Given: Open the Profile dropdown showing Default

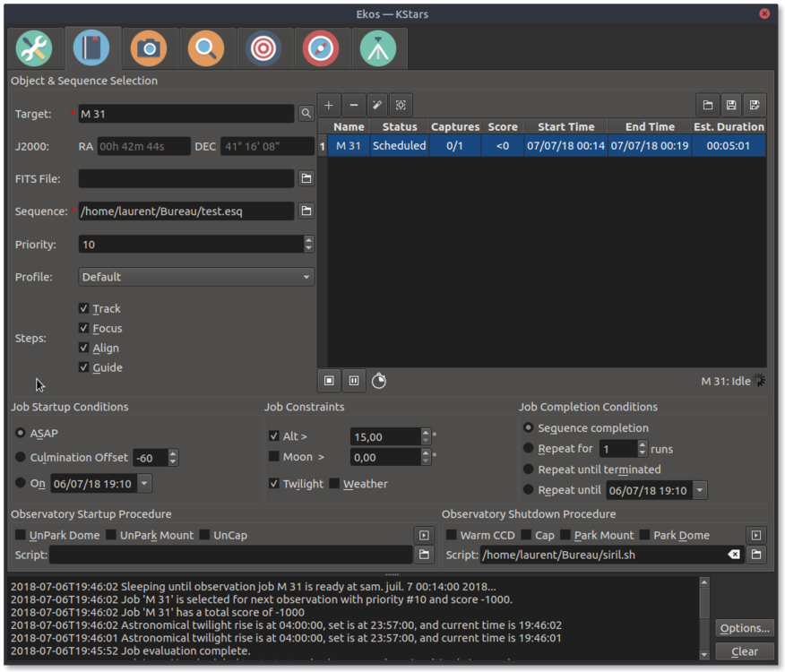Looking at the screenshot, I should click(195, 276).
